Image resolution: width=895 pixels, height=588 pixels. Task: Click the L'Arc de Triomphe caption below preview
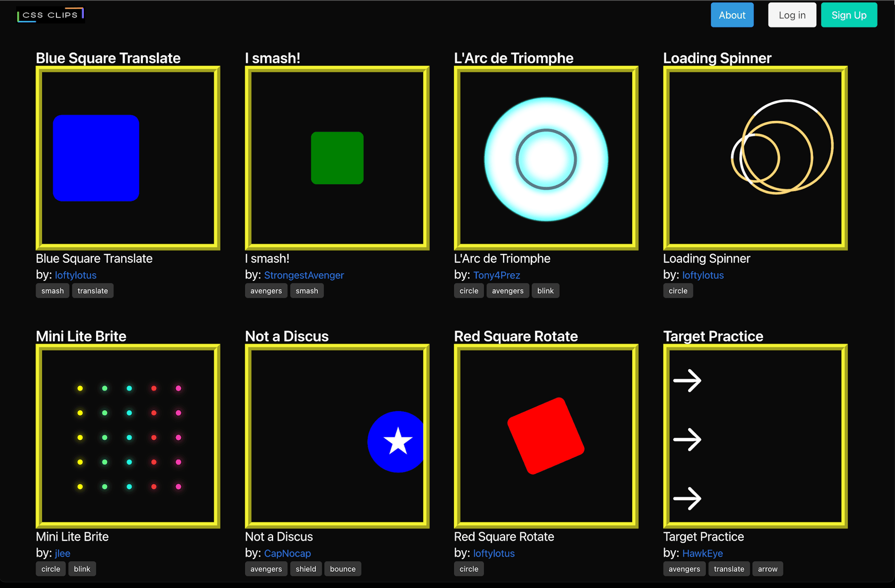click(502, 259)
